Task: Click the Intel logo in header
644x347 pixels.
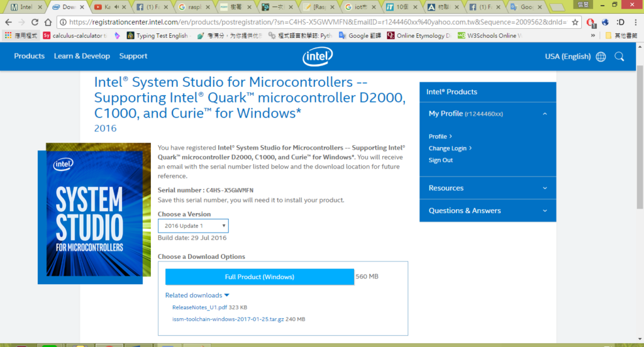Action: 318,56
